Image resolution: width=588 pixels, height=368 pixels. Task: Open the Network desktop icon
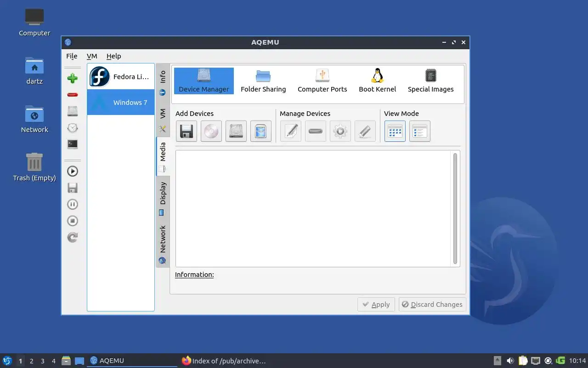click(34, 119)
